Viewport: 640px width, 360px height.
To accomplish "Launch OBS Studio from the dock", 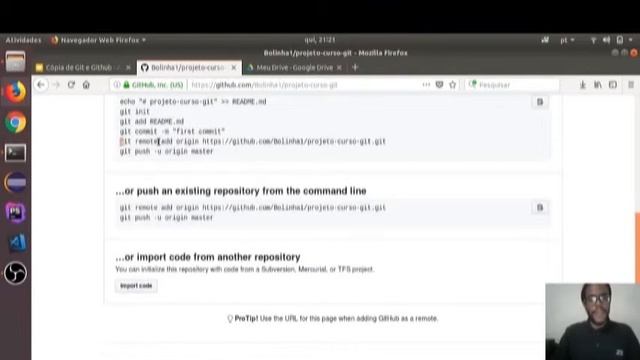I will [x=16, y=273].
